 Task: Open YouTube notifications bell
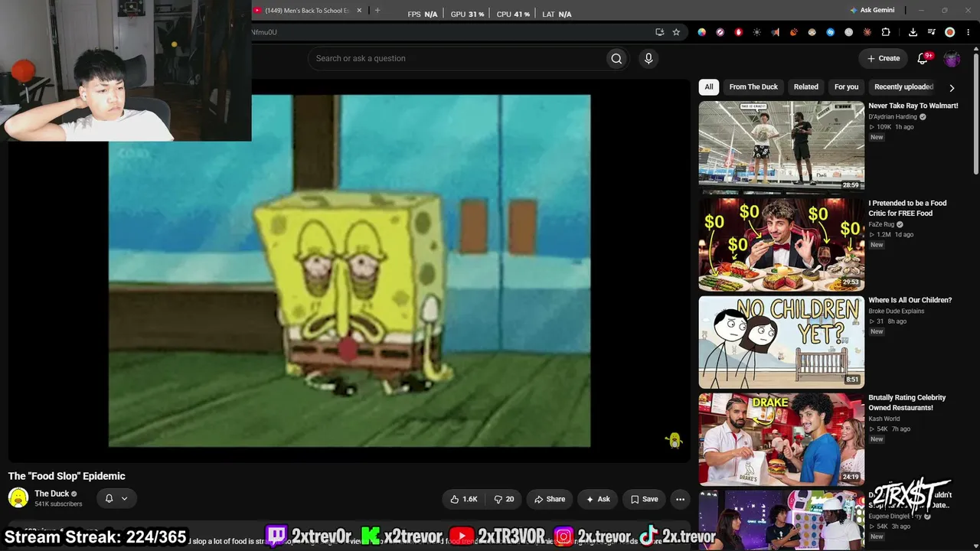[x=923, y=58]
